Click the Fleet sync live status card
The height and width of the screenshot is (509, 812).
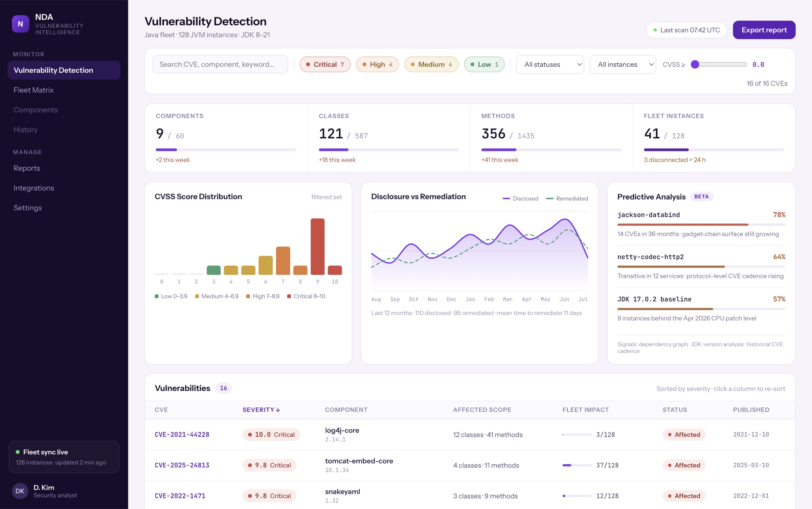pyautogui.click(x=64, y=457)
